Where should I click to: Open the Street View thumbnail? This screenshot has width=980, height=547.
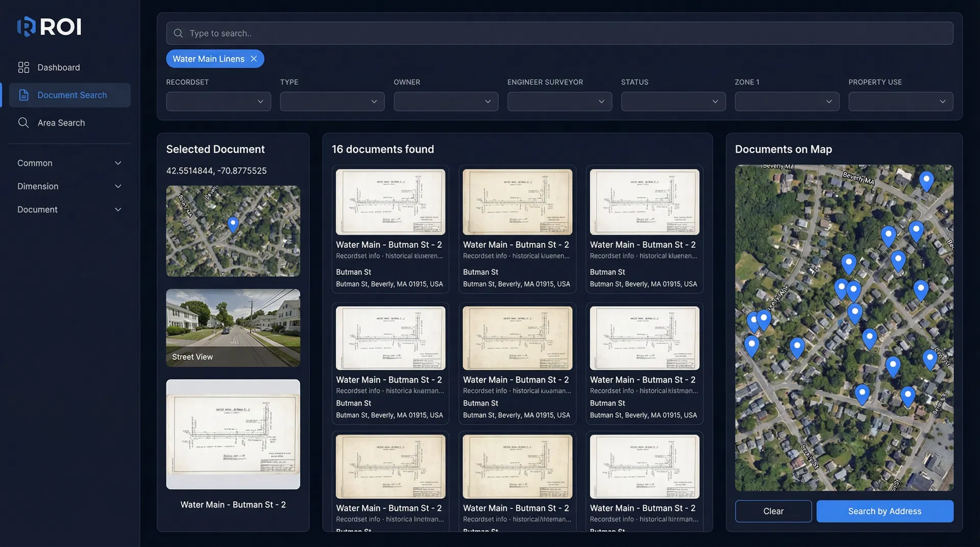click(x=233, y=328)
